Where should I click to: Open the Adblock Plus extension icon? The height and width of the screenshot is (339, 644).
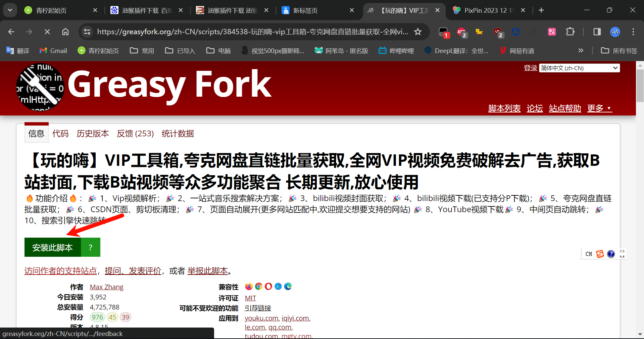click(x=462, y=32)
